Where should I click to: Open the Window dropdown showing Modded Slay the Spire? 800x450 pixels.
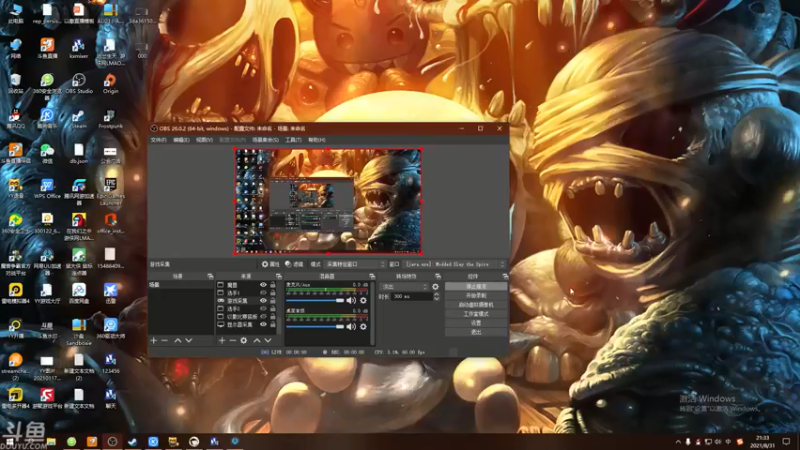tap(455, 264)
